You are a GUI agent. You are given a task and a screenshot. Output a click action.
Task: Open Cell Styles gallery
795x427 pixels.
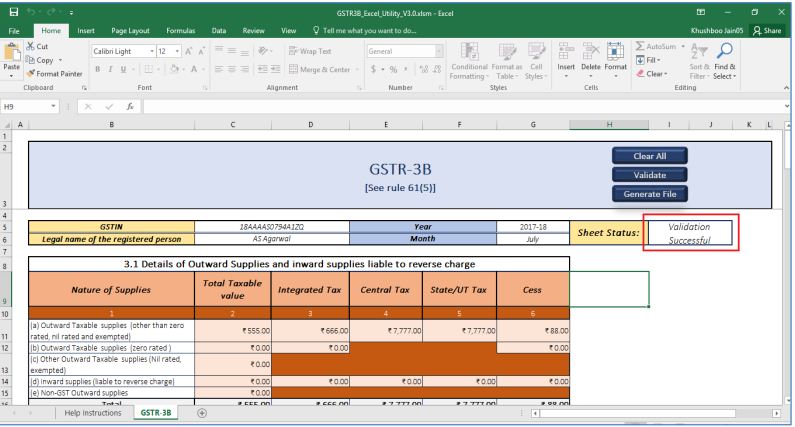point(536,61)
